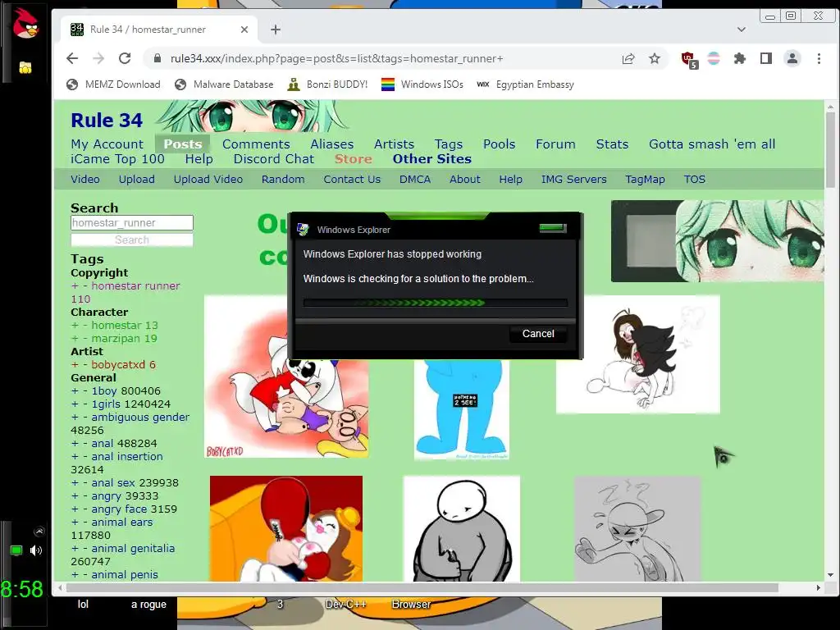This screenshot has height=630, width=840.
Task: Click the page vertical scrollbar
Action: tap(830, 150)
